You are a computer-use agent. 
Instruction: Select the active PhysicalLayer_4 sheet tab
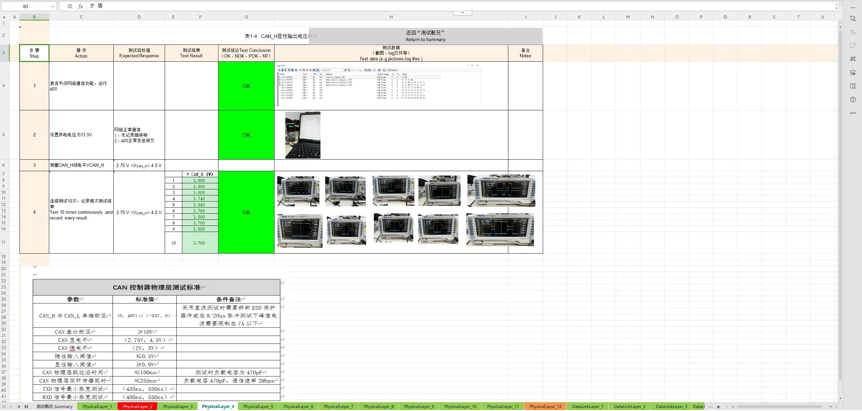point(218,407)
